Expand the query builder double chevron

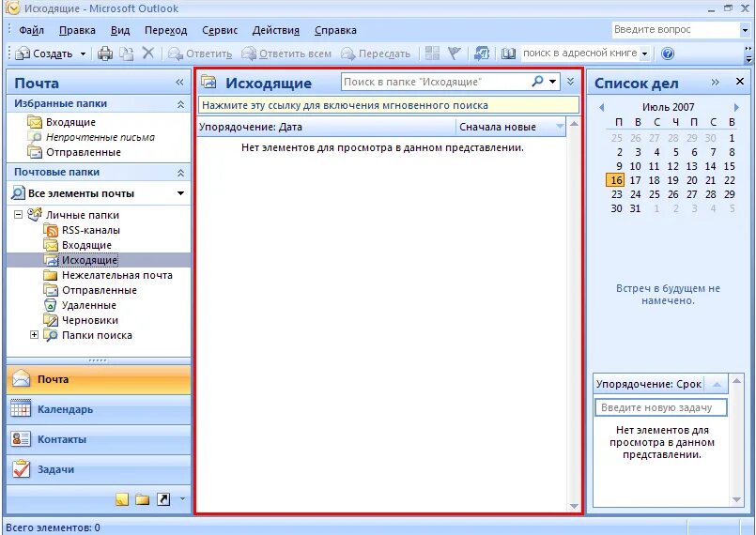click(570, 82)
